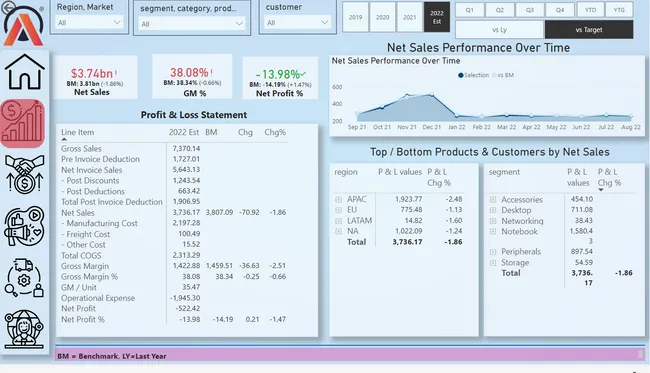Open the Supply Chain truck icon
650x373 pixels.
[24, 278]
